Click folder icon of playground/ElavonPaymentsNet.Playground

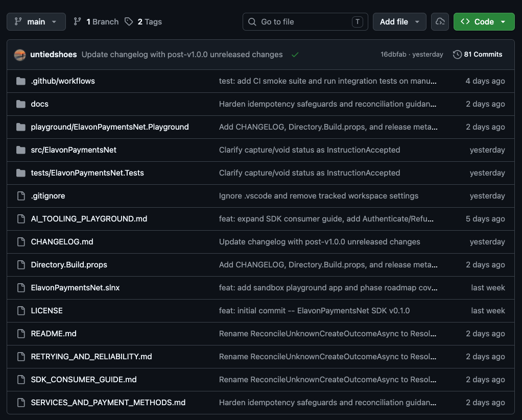(21, 127)
